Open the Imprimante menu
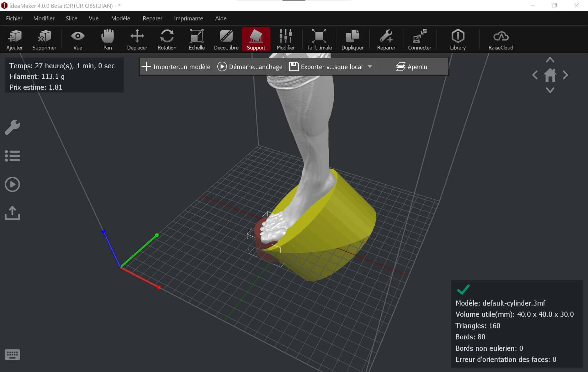Viewport: 588px width, 372px height. coord(188,18)
